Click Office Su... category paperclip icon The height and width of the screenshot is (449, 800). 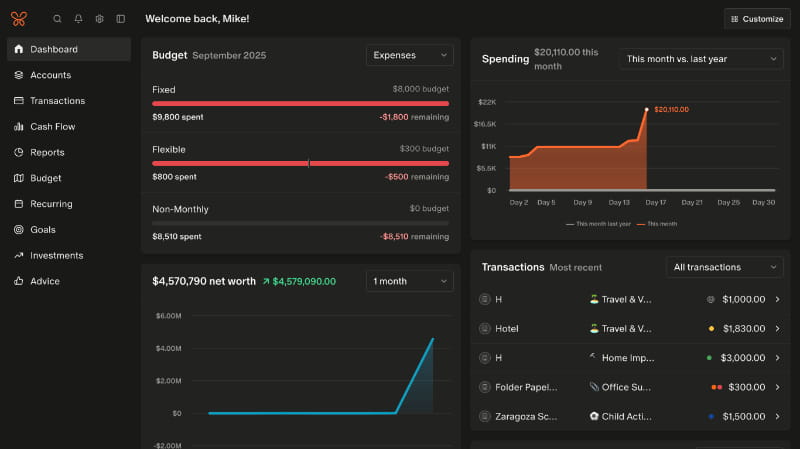(x=594, y=387)
